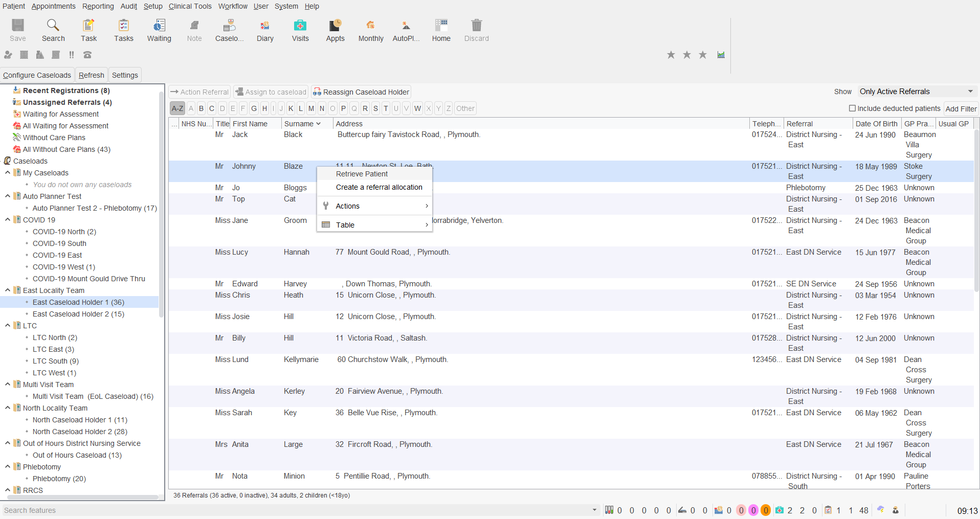The image size is (980, 519).
Task: Open the Waiting list icon
Action: (x=159, y=30)
